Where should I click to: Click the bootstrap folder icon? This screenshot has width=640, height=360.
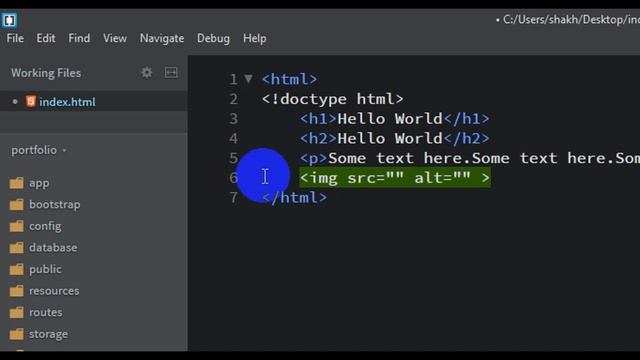click(x=16, y=204)
